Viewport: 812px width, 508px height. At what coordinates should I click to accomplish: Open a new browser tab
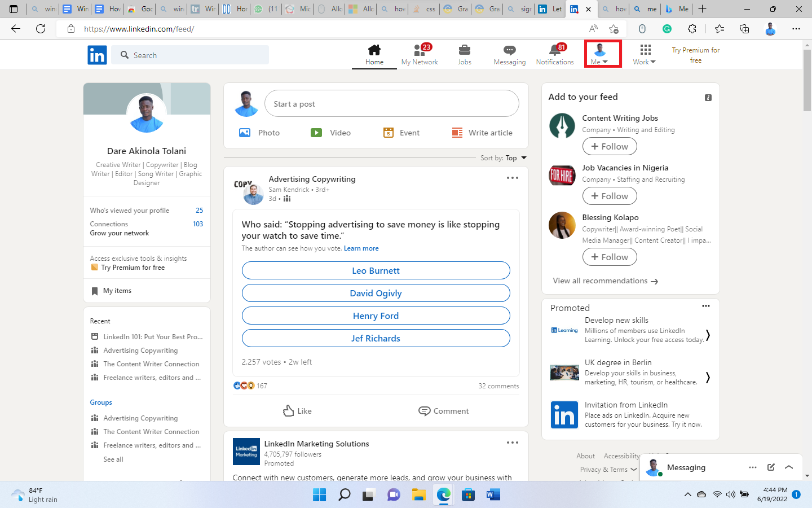point(702,9)
